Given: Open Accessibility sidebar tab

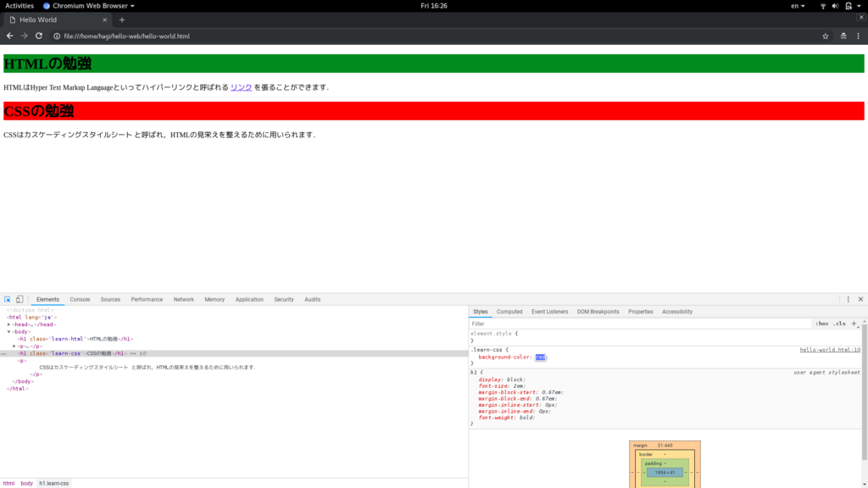Looking at the screenshot, I should tap(677, 312).
